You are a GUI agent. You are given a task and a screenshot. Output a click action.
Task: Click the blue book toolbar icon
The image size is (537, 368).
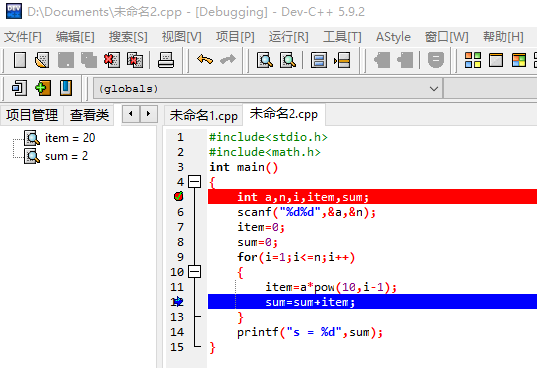[66, 88]
